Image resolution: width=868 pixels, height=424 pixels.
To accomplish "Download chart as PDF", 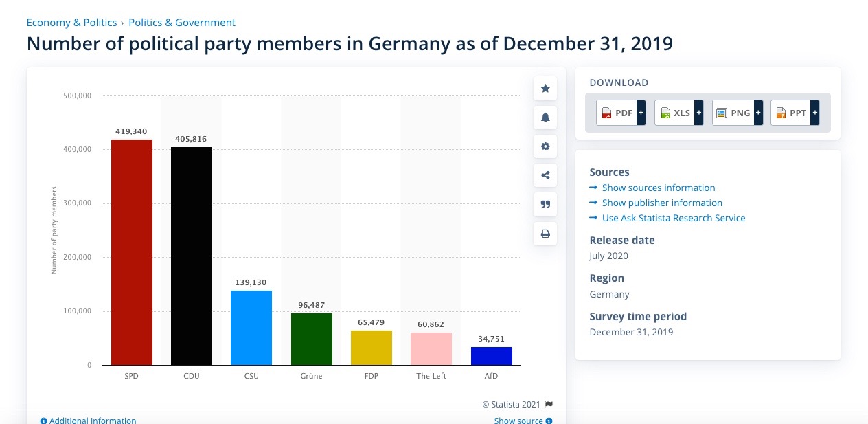I will click(620, 113).
